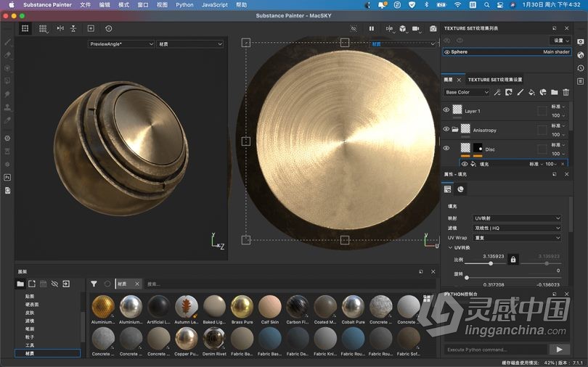The width and height of the screenshot is (588, 367).
Task: Open the Disc layer opacity 100 dropdown
Action: click(558, 154)
